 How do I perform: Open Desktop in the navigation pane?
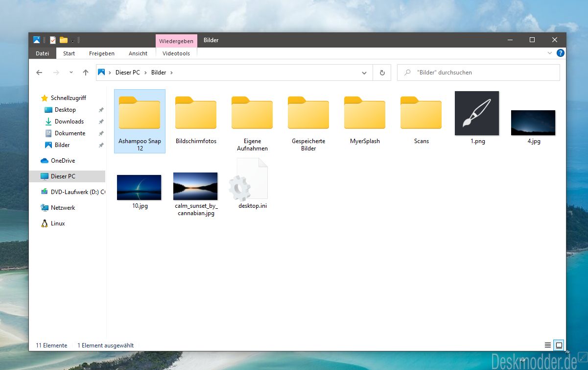pyautogui.click(x=65, y=110)
